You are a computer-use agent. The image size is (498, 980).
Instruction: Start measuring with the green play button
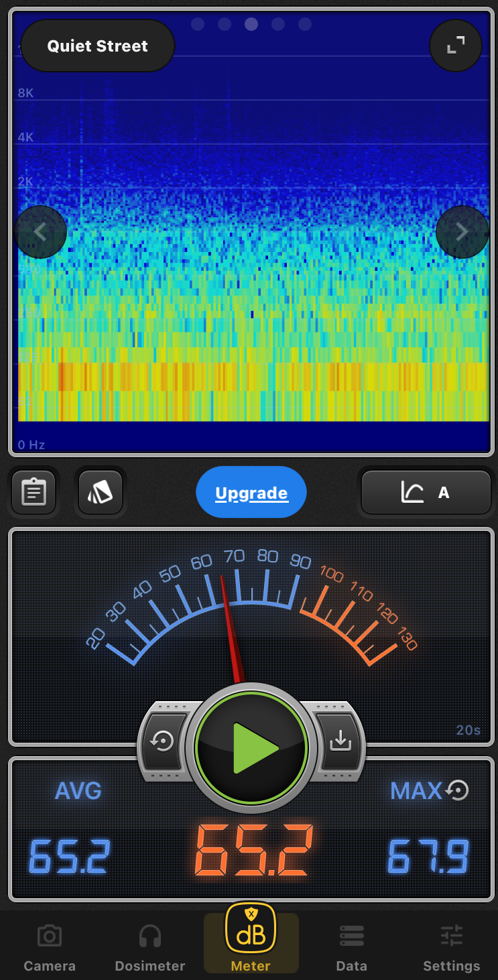click(251, 747)
